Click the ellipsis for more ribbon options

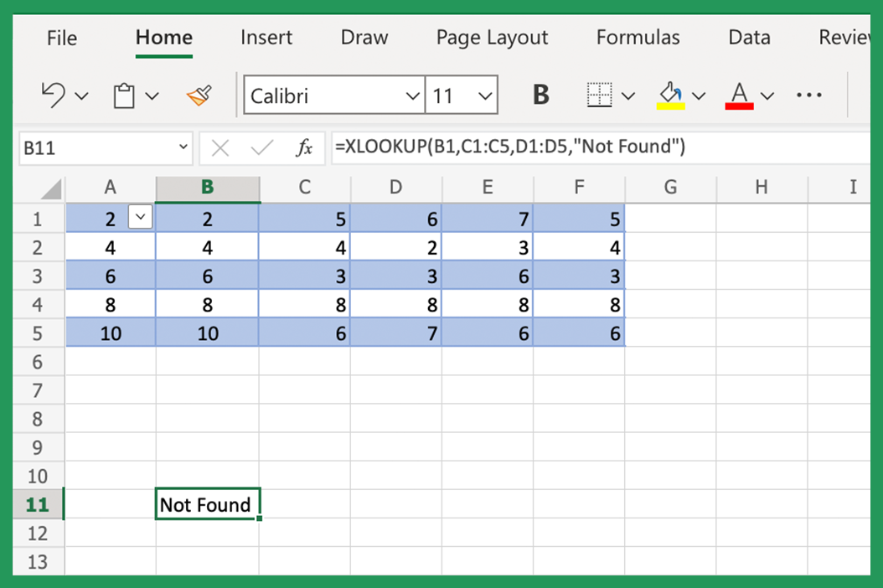[x=808, y=95]
